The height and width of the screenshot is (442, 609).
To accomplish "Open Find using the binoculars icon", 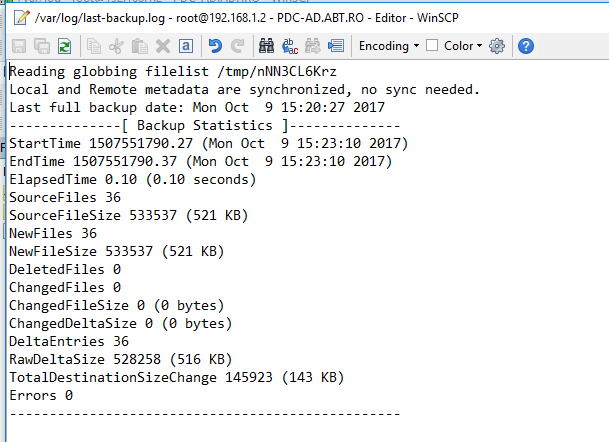I will [266, 46].
